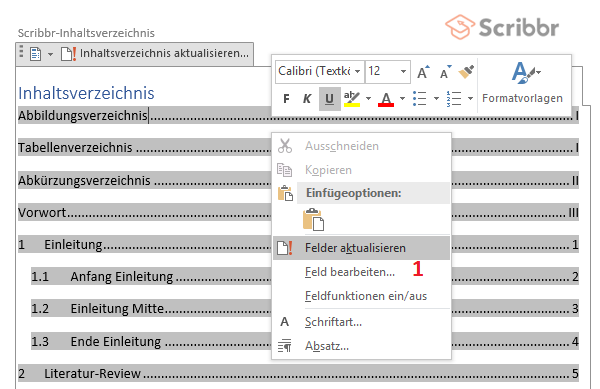Screen dimensions: 600x389
Task: Open the table of contents gallery dropdown arrow
Action: tap(51, 54)
